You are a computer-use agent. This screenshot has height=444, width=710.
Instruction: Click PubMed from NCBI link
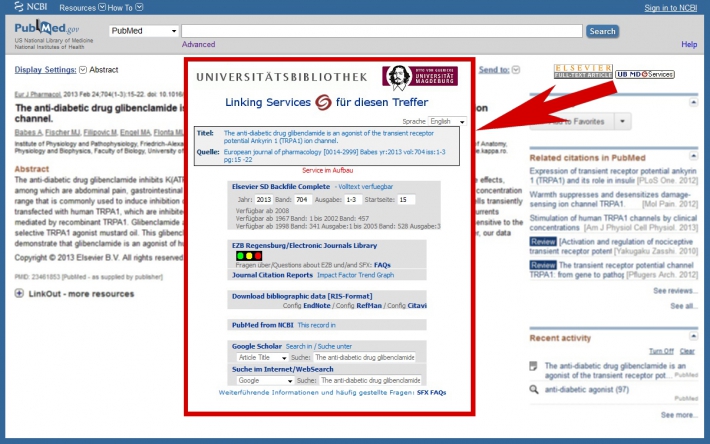pos(263,325)
